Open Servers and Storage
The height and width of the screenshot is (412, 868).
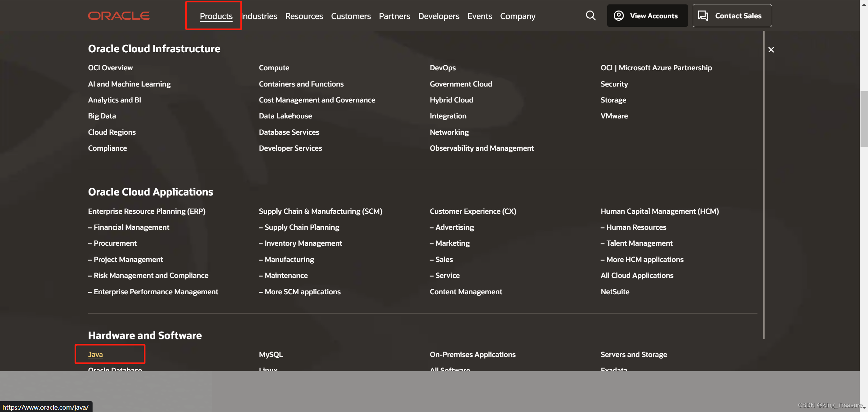click(634, 354)
